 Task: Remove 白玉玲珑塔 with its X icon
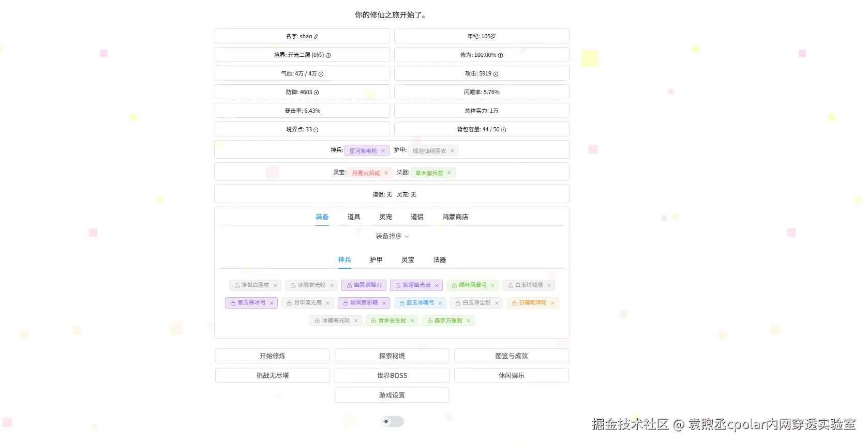(x=549, y=285)
